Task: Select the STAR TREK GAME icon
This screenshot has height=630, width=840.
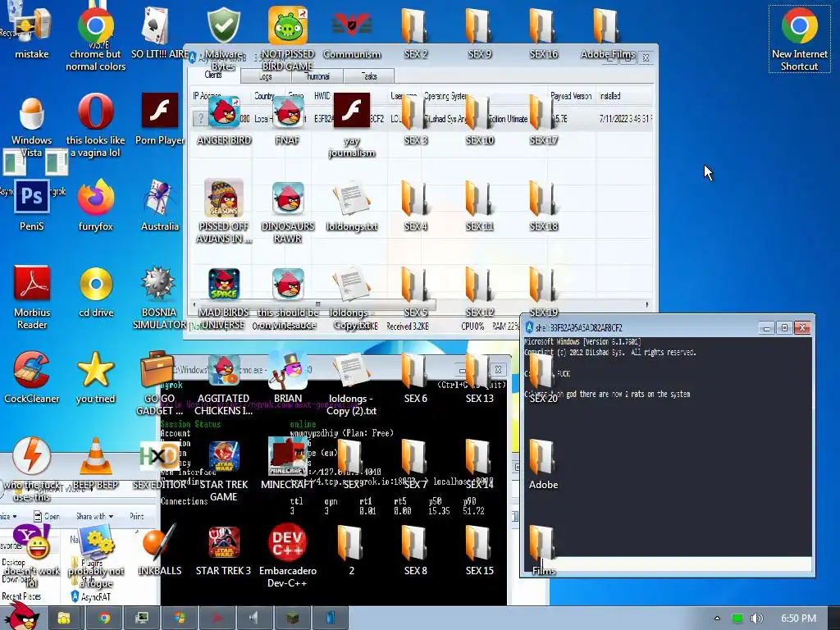Action: (x=223, y=456)
